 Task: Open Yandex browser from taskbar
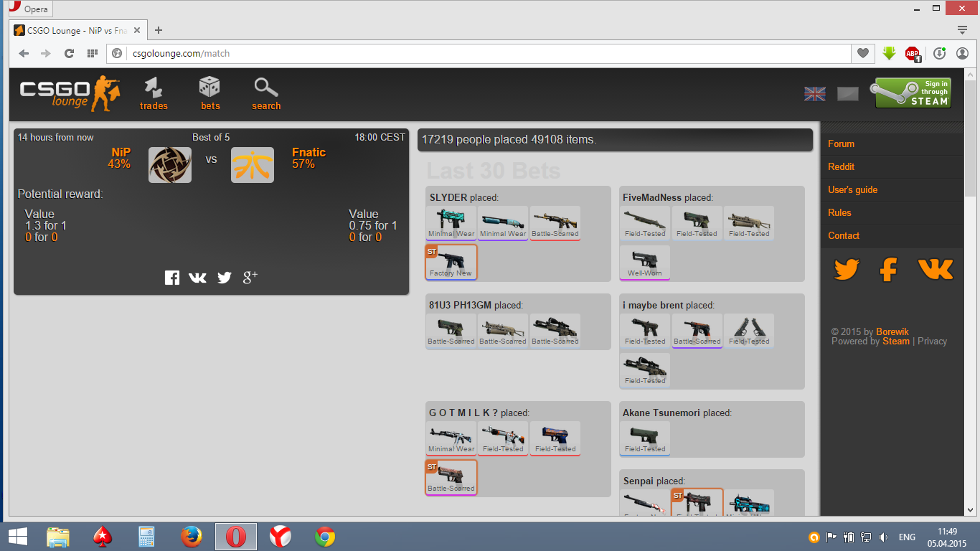tap(280, 537)
